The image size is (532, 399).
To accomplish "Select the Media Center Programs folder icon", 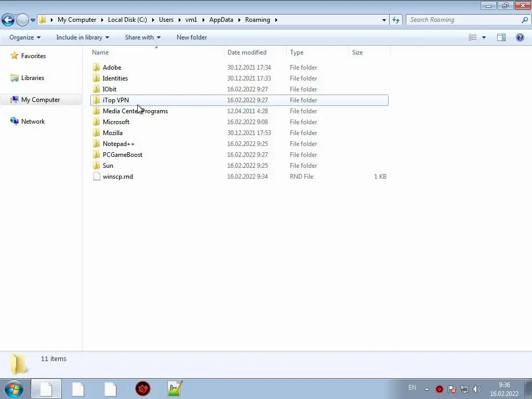I will (96, 111).
